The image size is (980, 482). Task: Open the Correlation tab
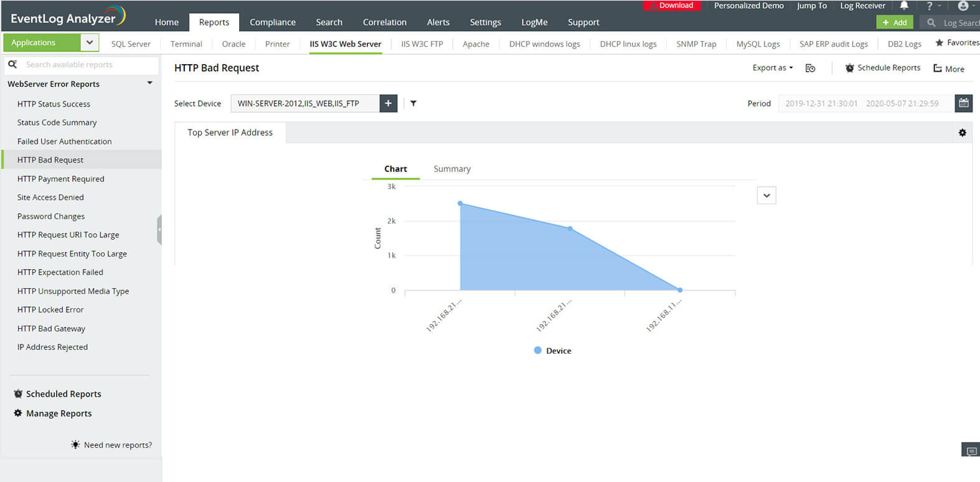click(385, 22)
